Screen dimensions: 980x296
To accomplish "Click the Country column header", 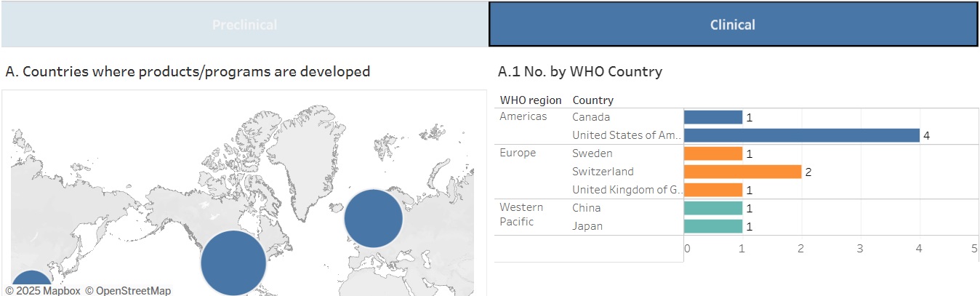I will 593,100.
